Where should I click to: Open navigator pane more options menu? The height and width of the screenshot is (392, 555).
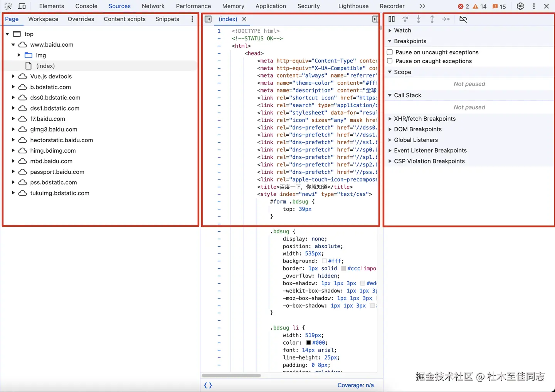[192, 19]
